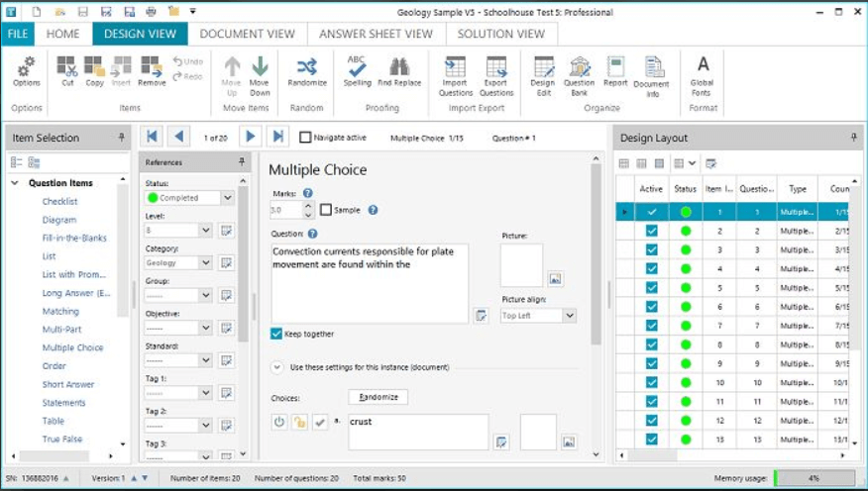Open the Group dropdown
868x491 pixels.
click(x=205, y=295)
